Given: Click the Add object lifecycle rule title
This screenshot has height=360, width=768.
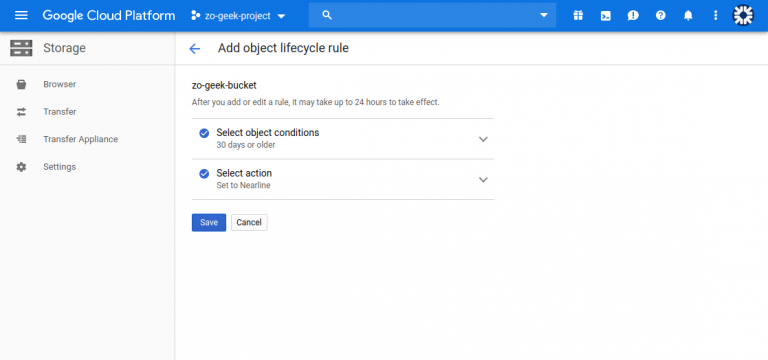Looking at the screenshot, I should click(x=283, y=48).
